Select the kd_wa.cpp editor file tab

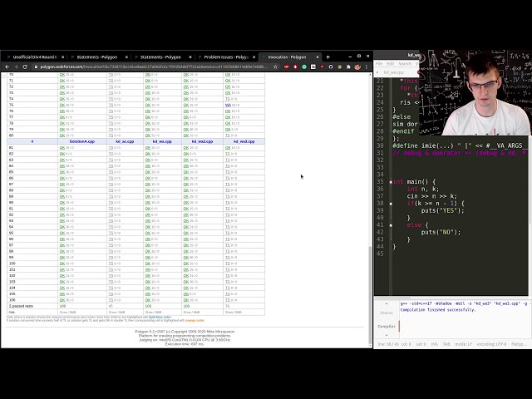pyautogui.click(x=393, y=72)
